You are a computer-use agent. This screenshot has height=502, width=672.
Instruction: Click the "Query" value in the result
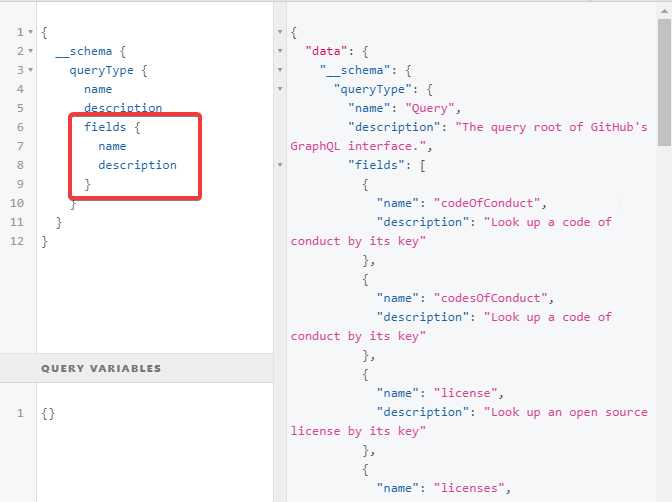point(430,108)
